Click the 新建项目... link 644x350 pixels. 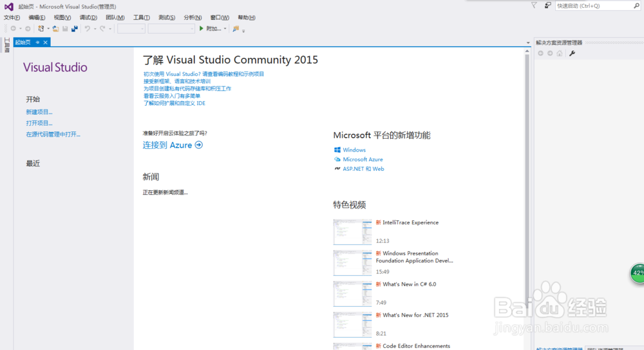click(39, 112)
